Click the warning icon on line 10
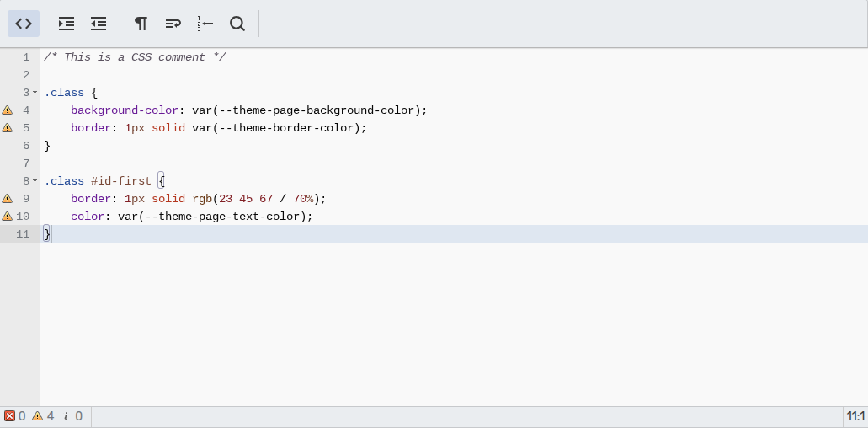This screenshot has height=428, width=868. coord(8,217)
